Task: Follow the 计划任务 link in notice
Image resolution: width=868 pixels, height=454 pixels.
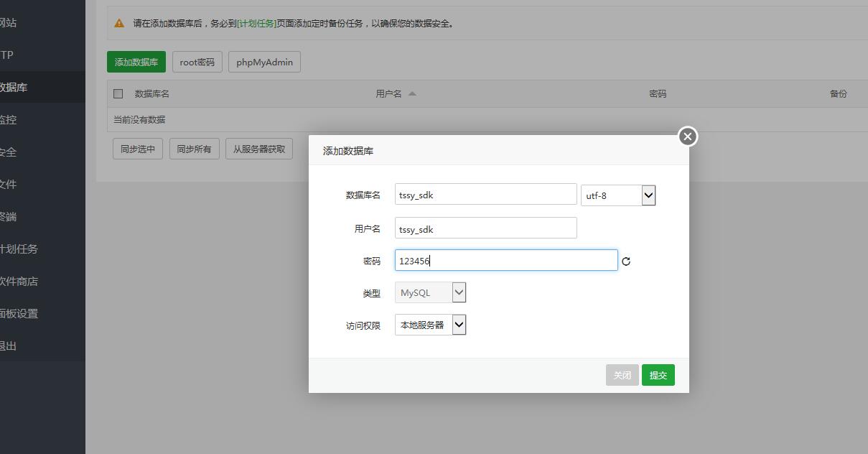Action: coord(256,23)
